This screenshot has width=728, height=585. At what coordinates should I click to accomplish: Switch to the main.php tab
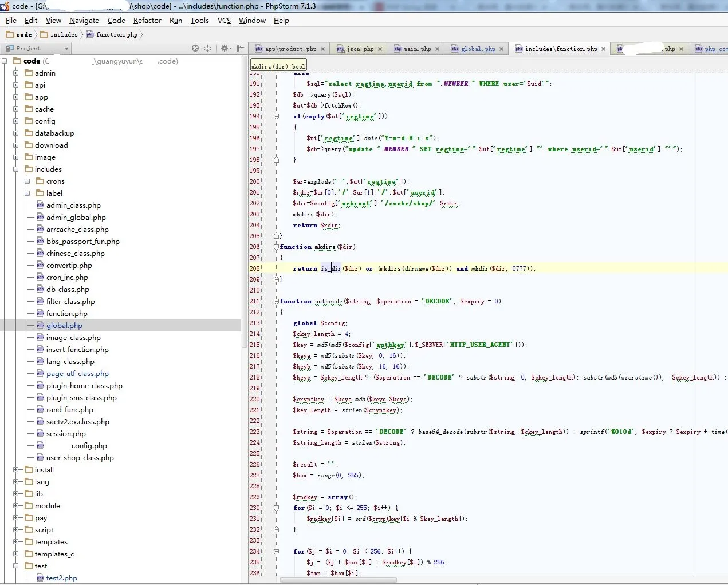416,49
